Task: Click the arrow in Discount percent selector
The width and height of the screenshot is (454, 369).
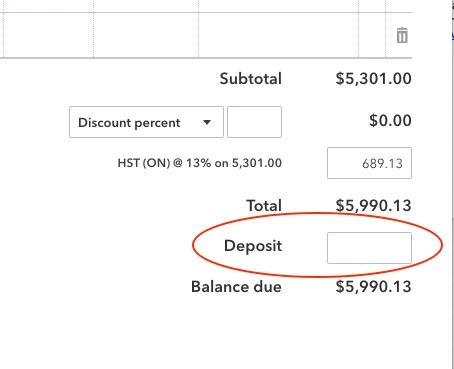Action: 207,122
